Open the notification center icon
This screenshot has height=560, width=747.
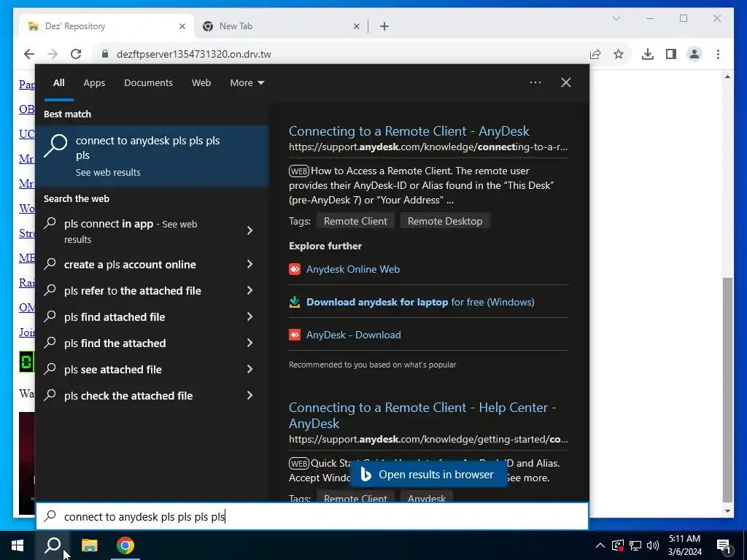click(x=724, y=546)
